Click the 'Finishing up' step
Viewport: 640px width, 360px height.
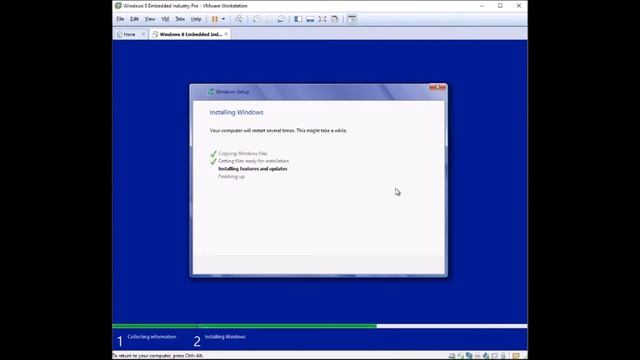click(231, 177)
